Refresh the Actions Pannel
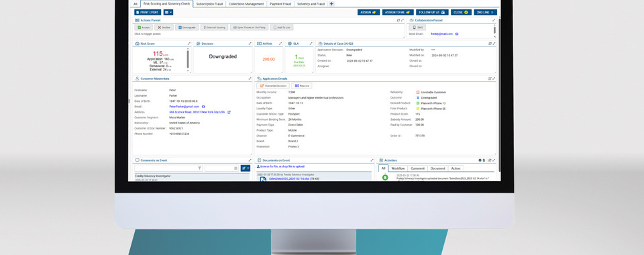Image resolution: width=644 pixels, height=255 pixels. click(x=398, y=20)
